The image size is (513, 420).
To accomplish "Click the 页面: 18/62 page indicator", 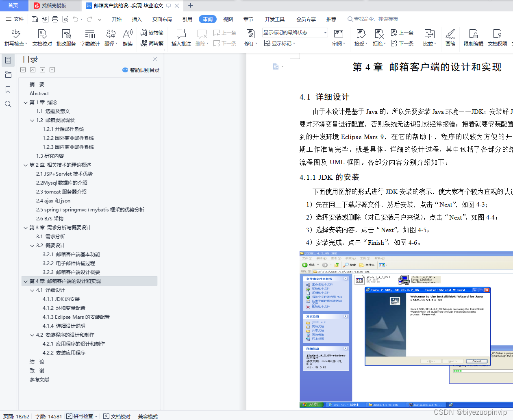I will click(x=16, y=416).
